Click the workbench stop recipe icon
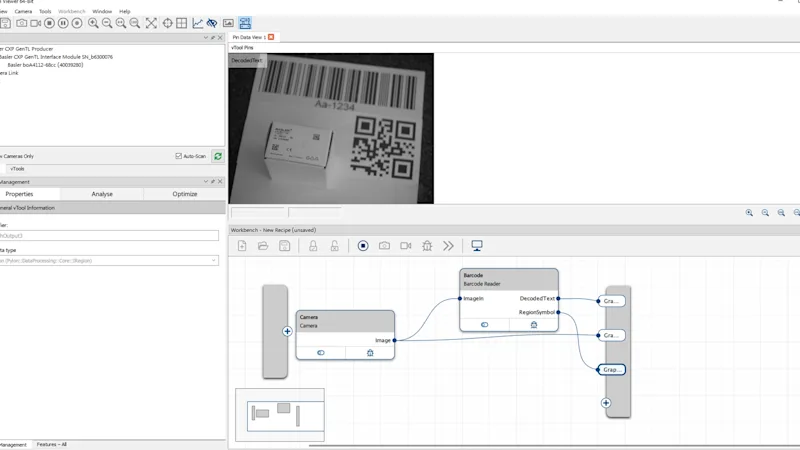Viewport: 800px width, 450px height. (363, 246)
